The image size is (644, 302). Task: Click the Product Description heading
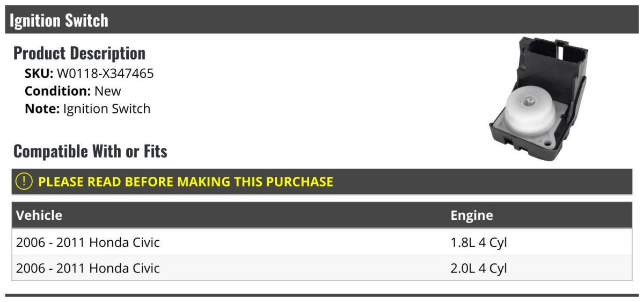tap(79, 53)
